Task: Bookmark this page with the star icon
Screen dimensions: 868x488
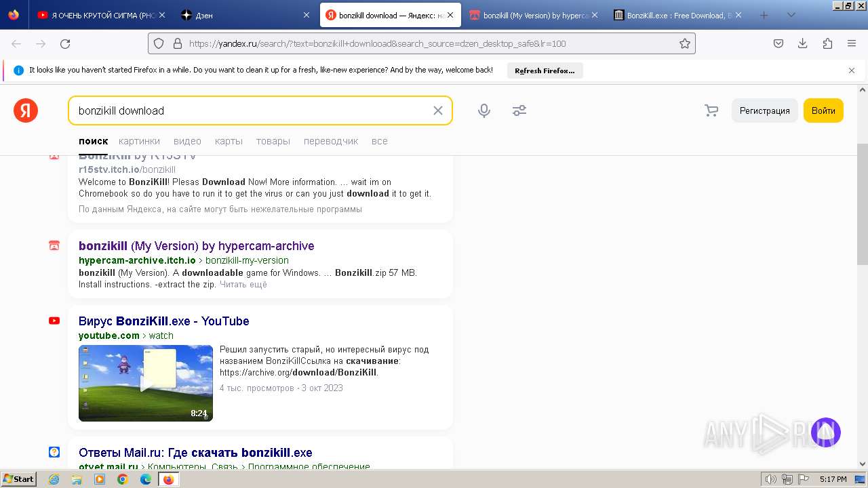Action: click(685, 43)
